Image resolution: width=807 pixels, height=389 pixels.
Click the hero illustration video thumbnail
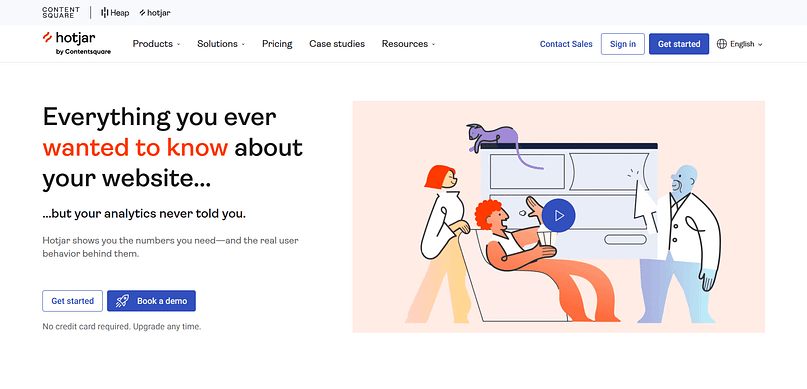coord(558,217)
